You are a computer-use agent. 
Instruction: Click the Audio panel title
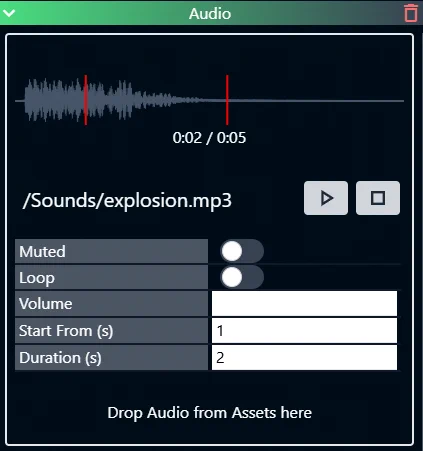(x=210, y=14)
